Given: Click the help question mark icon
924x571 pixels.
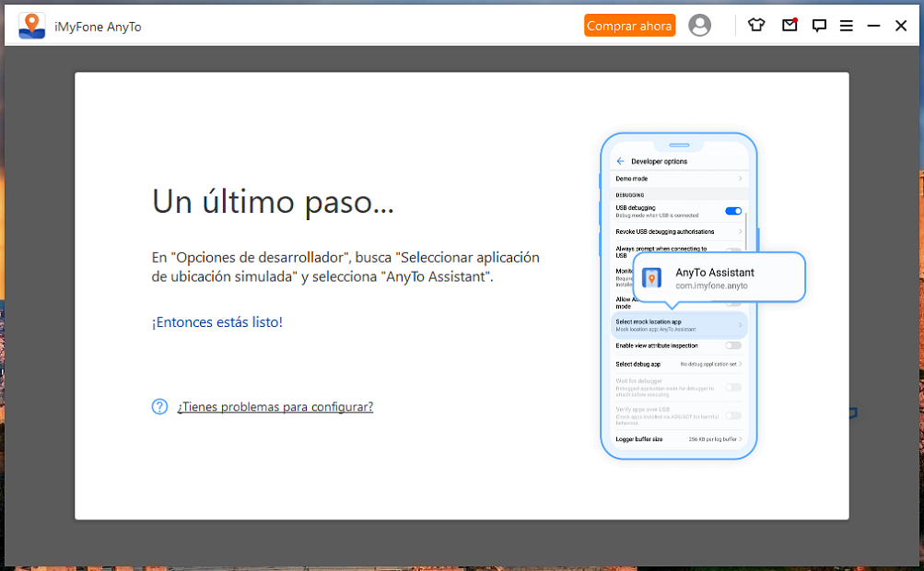Looking at the screenshot, I should tap(159, 406).
